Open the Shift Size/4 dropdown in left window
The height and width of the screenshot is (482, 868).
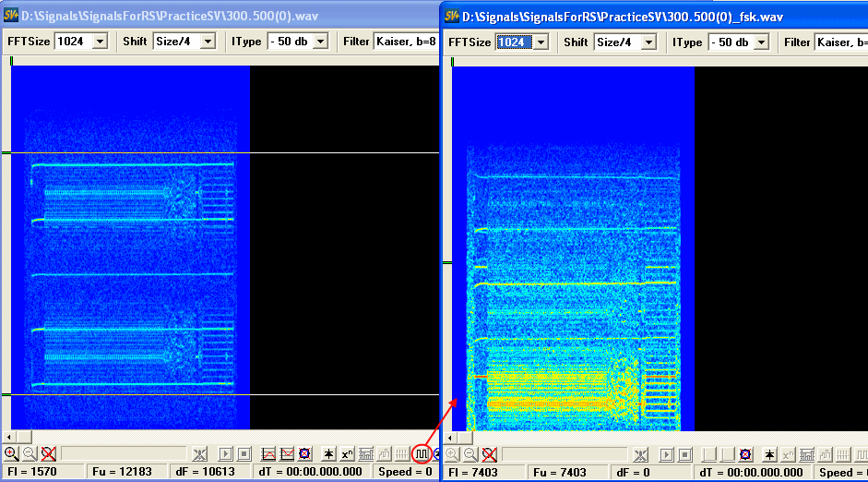coord(207,42)
